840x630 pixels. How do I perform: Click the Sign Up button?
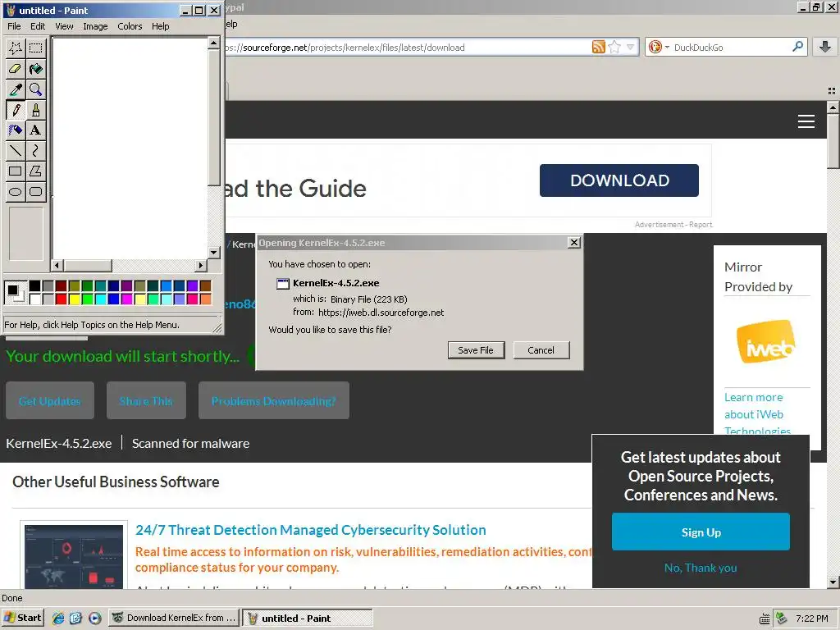pos(701,532)
